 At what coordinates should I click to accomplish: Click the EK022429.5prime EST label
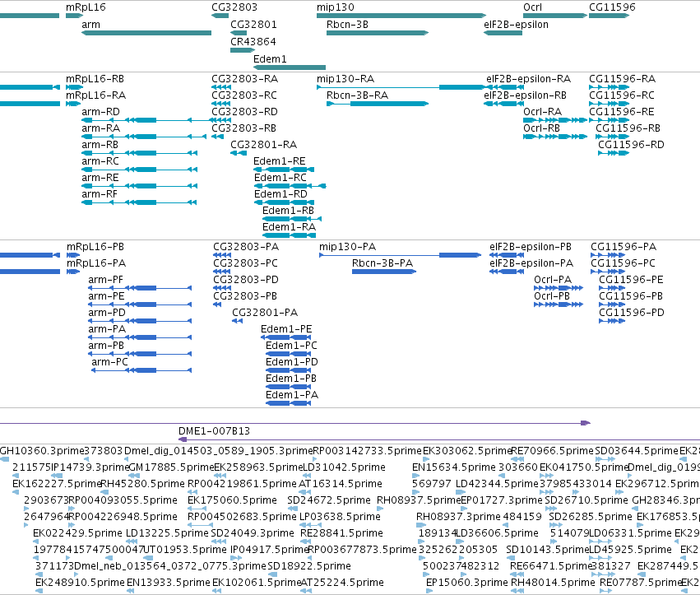pos(77,533)
